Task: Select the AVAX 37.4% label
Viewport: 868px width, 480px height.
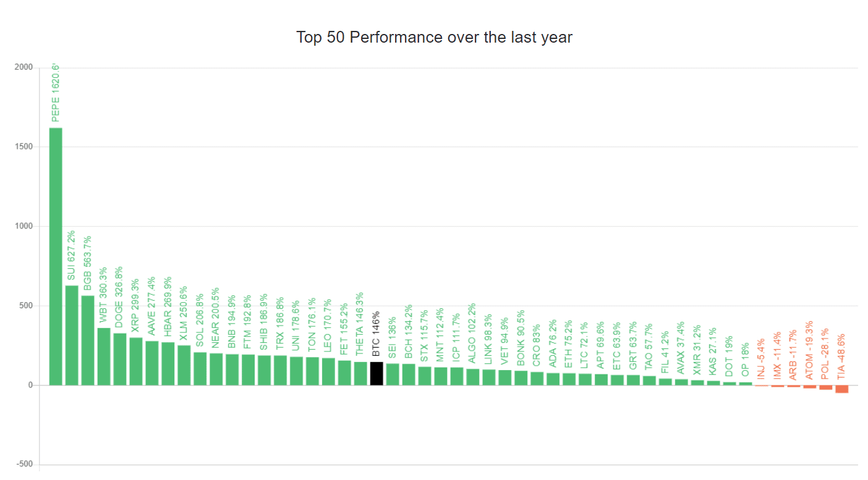Action: (x=681, y=348)
